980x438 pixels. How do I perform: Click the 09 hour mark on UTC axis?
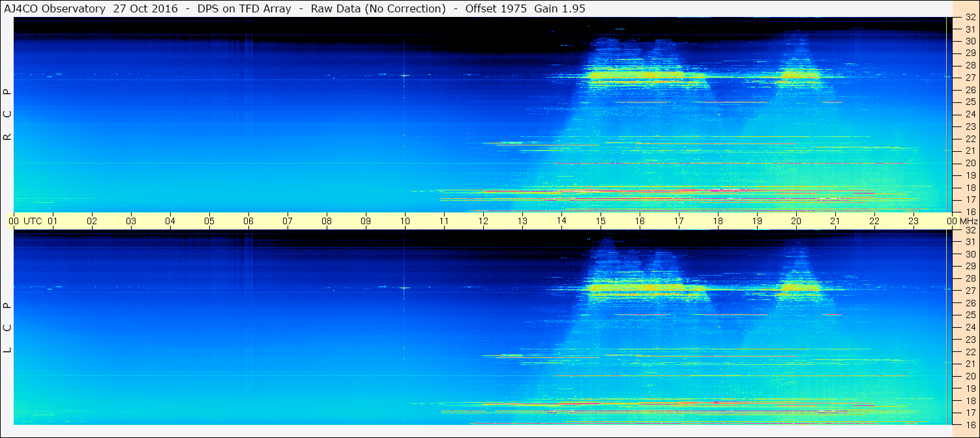[366, 221]
